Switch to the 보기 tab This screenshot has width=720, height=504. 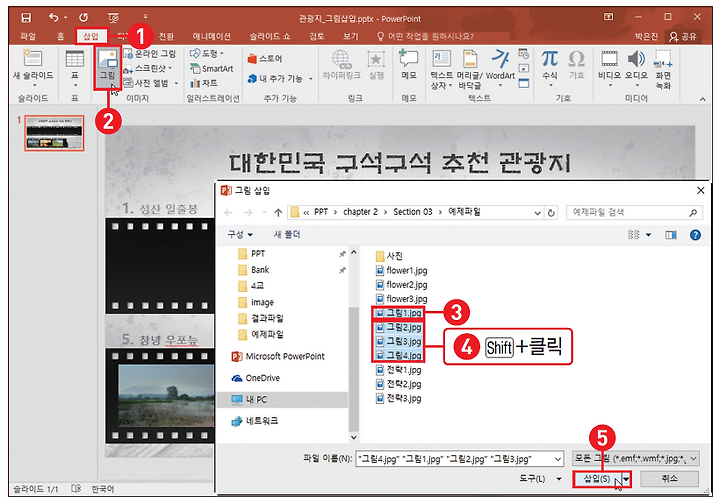point(350,36)
